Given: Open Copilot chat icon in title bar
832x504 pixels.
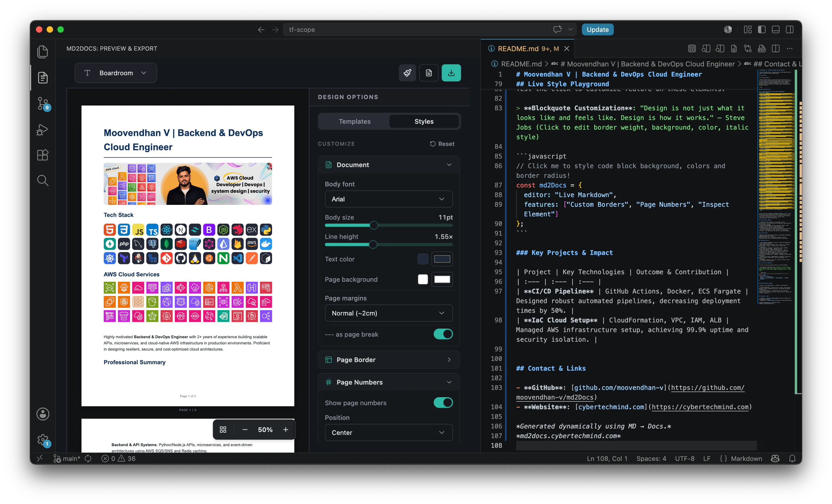Looking at the screenshot, I should tap(558, 29).
